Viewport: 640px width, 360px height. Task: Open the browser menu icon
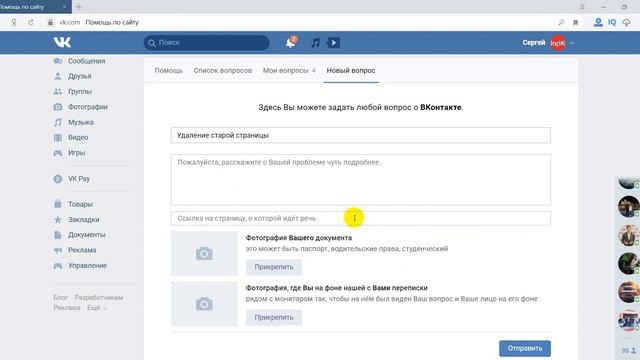coord(582,7)
